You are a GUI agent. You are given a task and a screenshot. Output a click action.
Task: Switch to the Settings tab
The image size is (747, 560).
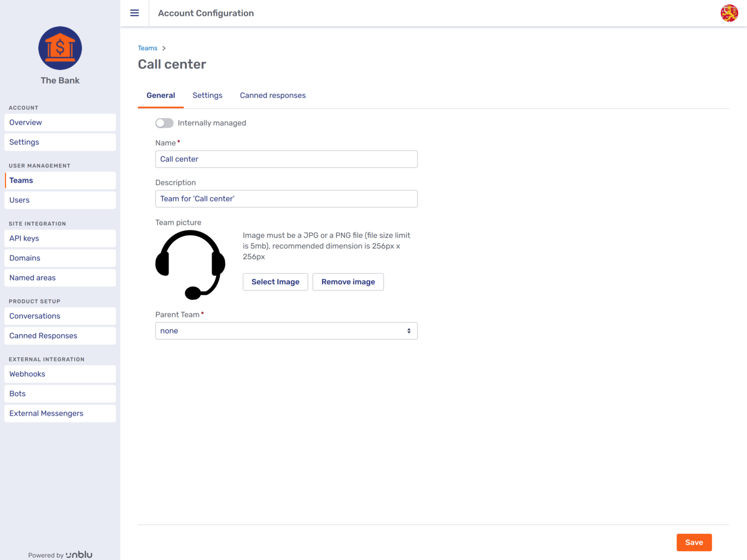pos(207,95)
